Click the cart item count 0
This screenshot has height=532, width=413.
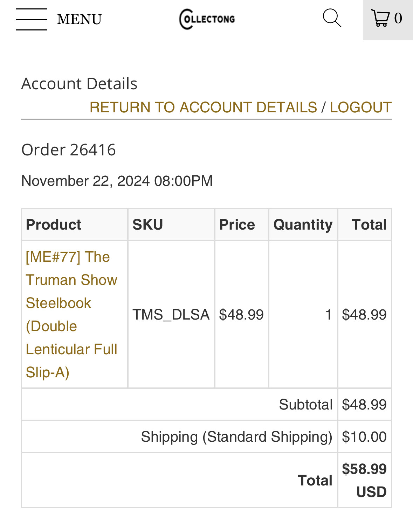pos(398,18)
